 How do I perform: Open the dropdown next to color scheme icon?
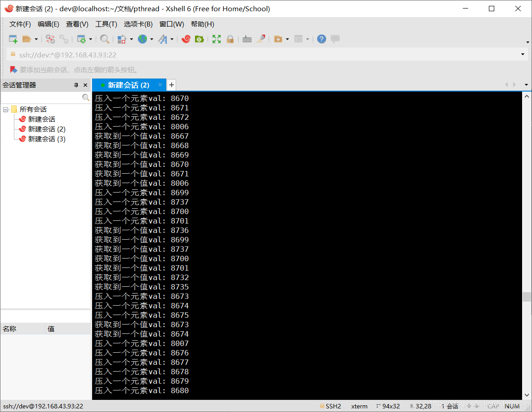pos(131,39)
